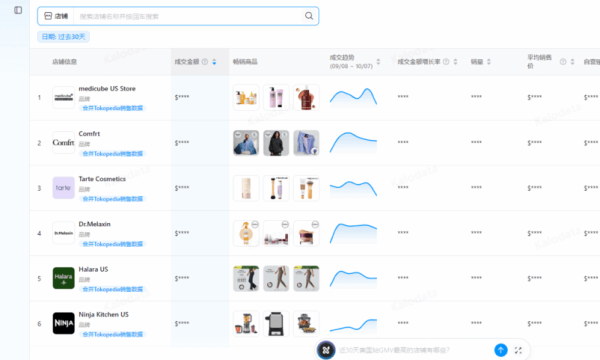Screen dimensions: 600x360
Task: Open the Dr.Melaxin store name link
Action: [x=95, y=224]
